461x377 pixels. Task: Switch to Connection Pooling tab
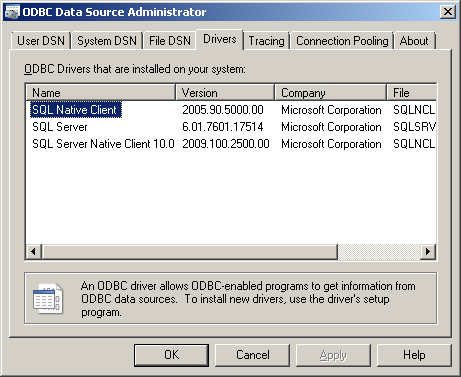pos(342,41)
